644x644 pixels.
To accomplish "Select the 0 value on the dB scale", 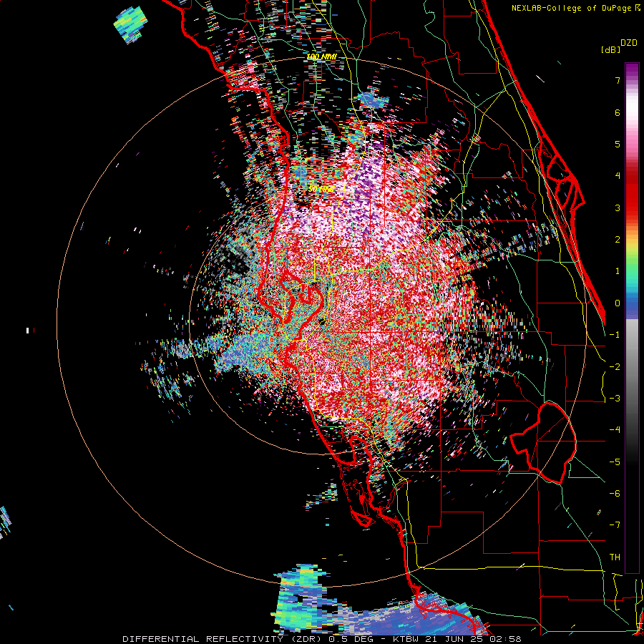I will point(618,303).
